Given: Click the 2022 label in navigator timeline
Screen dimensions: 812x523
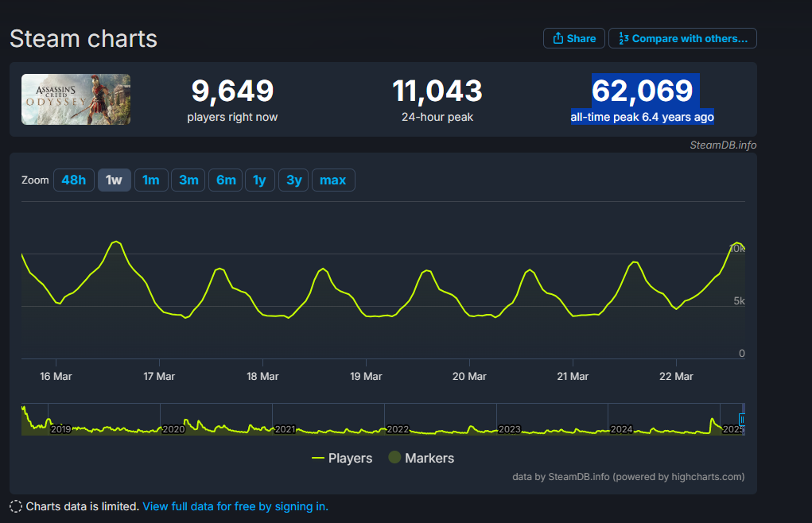Looking at the screenshot, I should click(398, 429).
